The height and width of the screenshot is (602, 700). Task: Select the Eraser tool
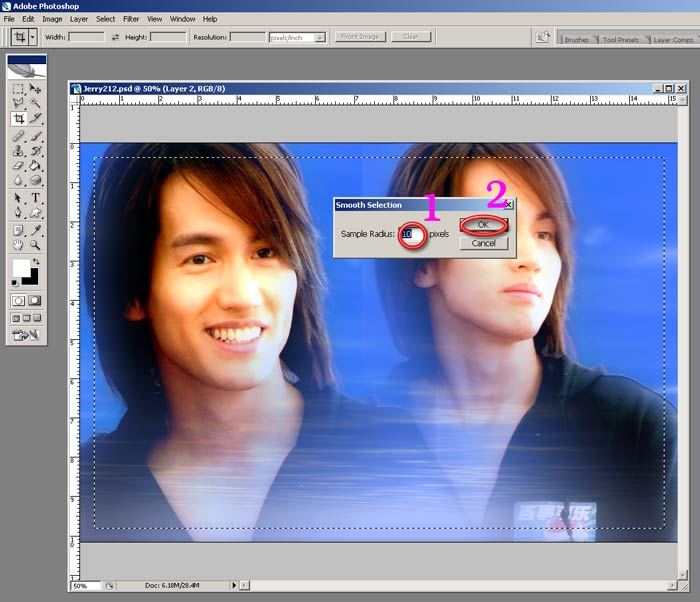click(x=18, y=166)
